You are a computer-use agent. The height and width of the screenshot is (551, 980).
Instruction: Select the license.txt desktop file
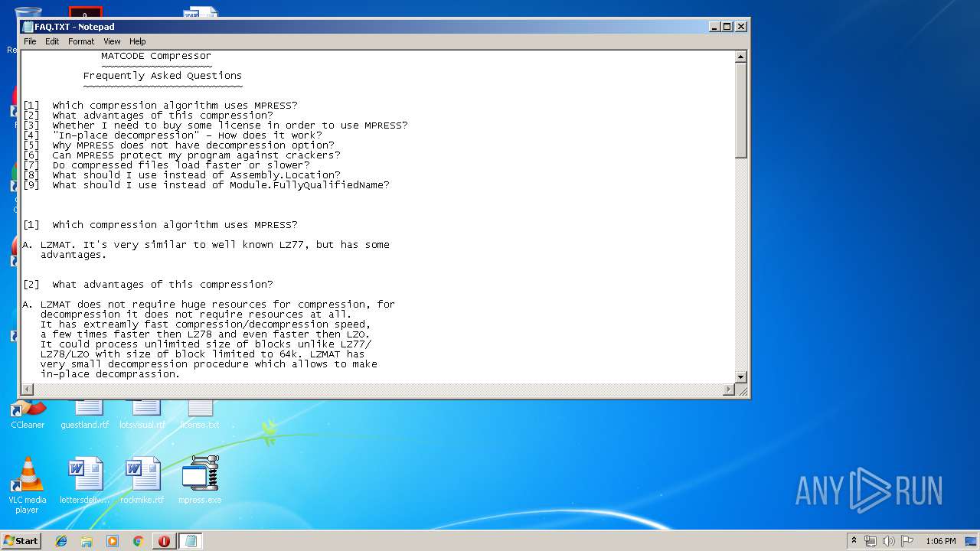pos(200,415)
